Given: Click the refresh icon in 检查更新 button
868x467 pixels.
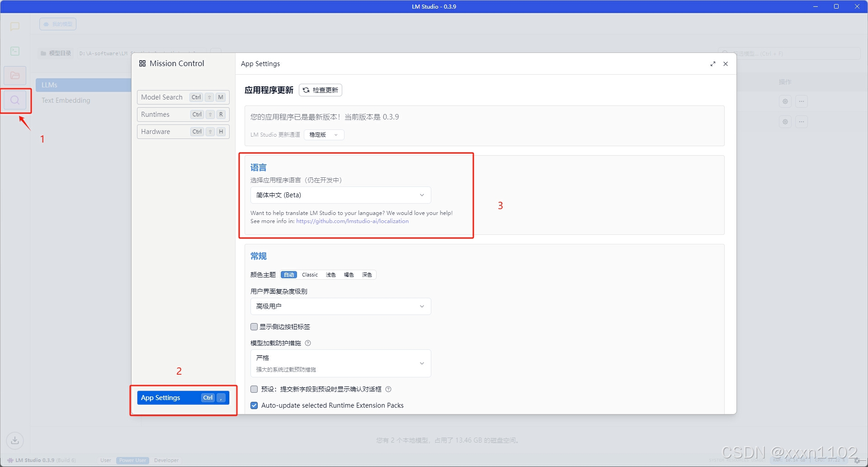Looking at the screenshot, I should [x=306, y=90].
